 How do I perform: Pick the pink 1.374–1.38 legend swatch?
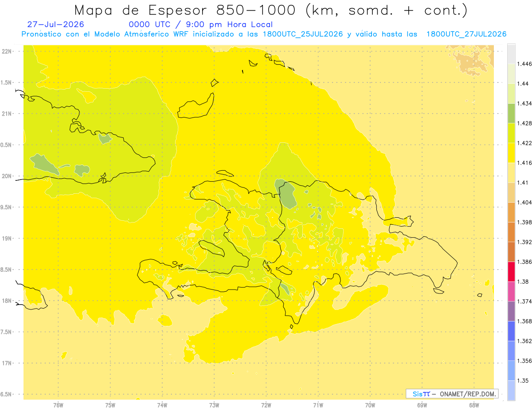(511, 291)
